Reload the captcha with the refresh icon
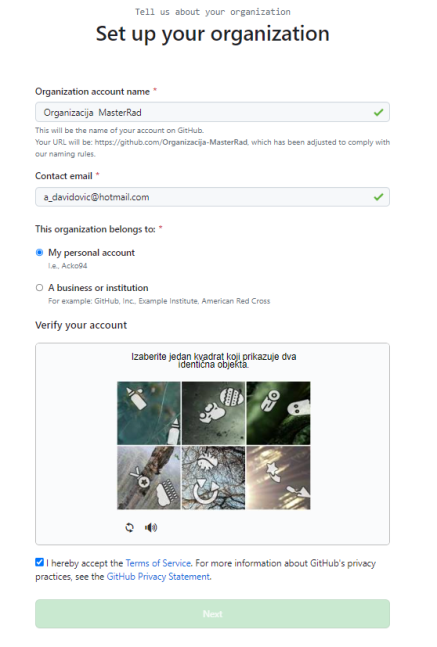The height and width of the screenshot is (647, 437). tap(130, 527)
